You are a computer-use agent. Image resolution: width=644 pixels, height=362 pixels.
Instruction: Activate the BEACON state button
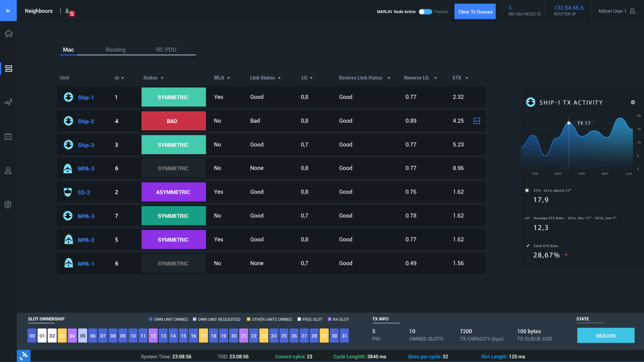coord(605,335)
